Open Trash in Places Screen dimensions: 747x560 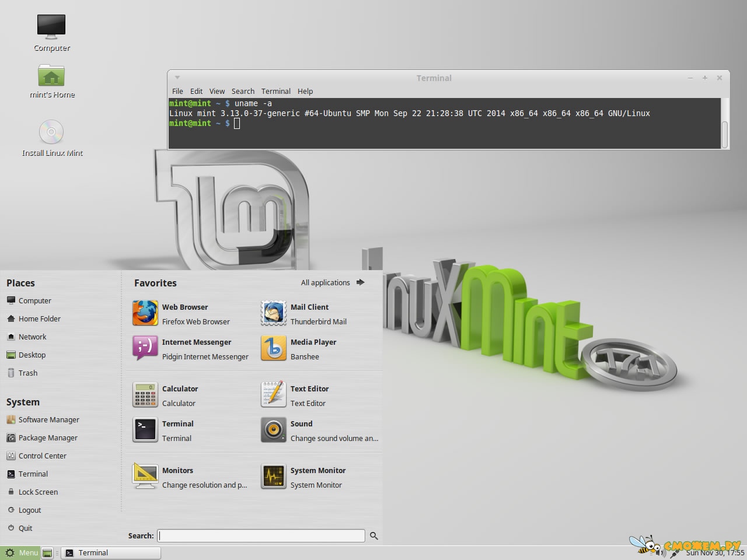click(x=22, y=373)
